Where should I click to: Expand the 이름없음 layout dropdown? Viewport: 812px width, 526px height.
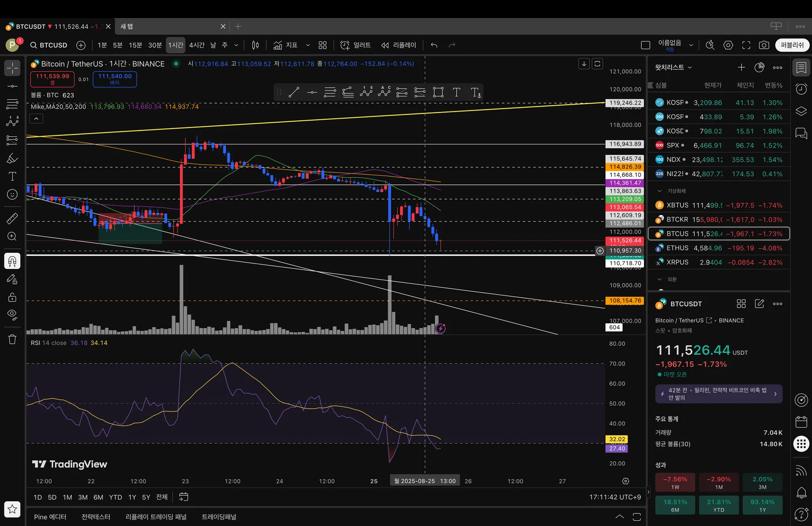click(x=691, y=45)
